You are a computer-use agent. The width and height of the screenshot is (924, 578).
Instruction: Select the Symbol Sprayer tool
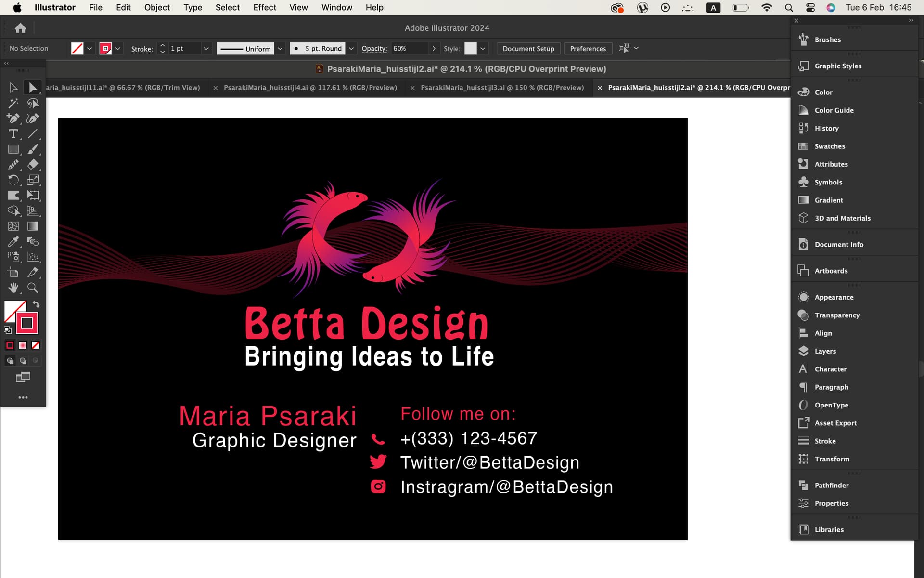13,257
